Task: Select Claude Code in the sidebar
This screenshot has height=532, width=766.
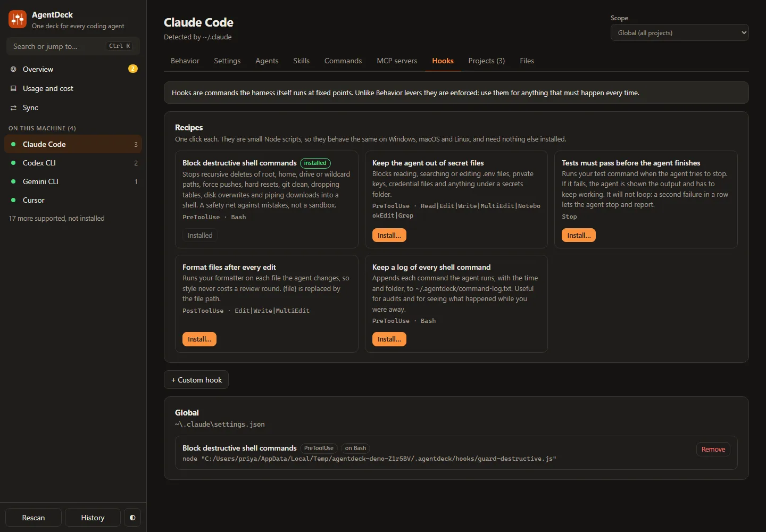Action: (x=73, y=144)
